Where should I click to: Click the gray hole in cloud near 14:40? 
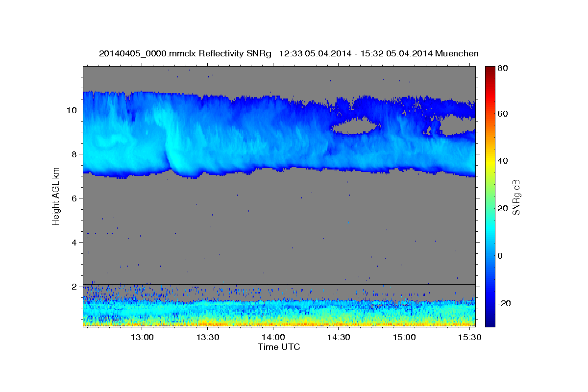354,126
